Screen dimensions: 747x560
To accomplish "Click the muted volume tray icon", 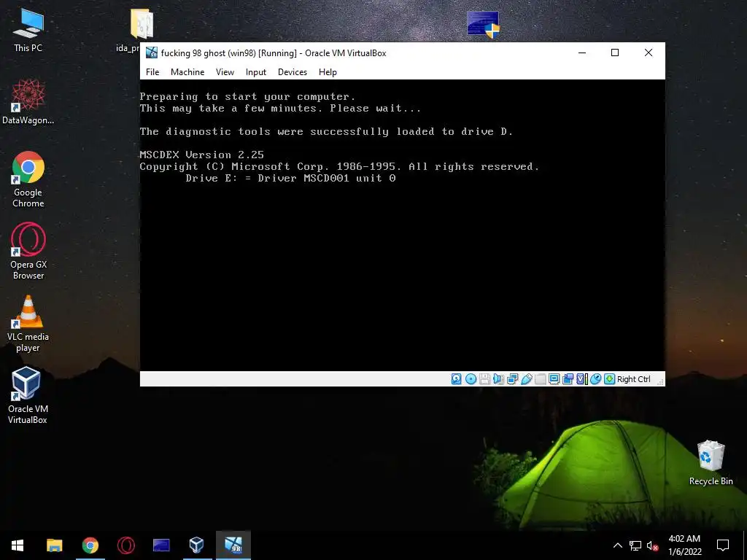I will coord(652,545).
